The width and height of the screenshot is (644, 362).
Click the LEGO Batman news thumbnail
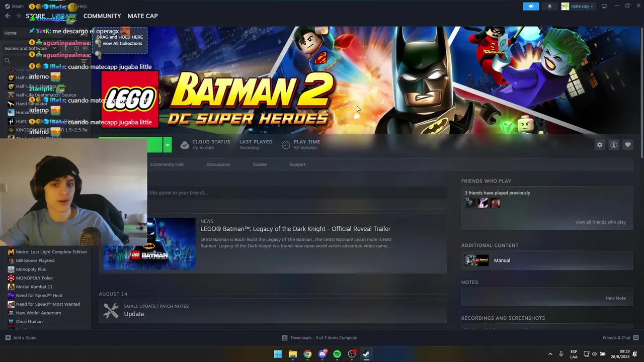[x=149, y=244]
